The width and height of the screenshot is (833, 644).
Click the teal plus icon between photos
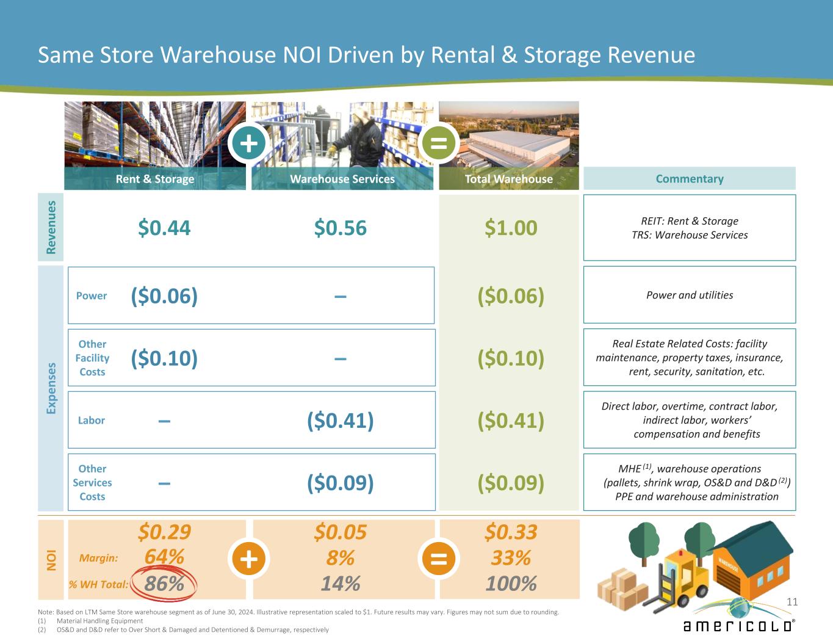click(x=248, y=143)
